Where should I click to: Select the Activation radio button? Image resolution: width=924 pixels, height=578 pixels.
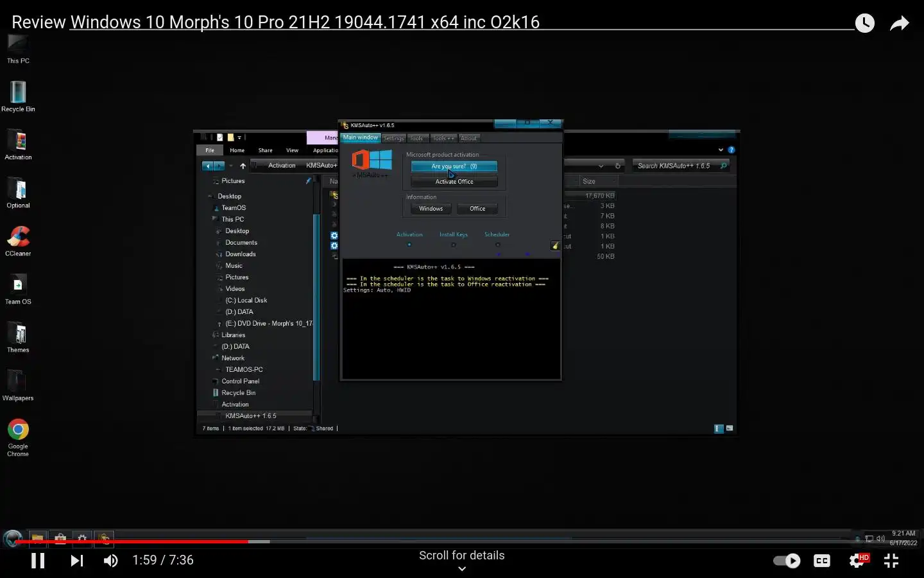coord(409,245)
